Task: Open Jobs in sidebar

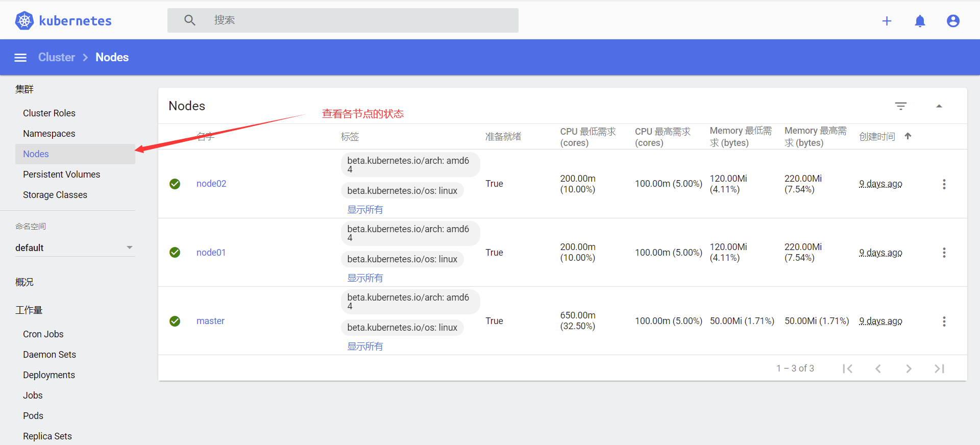Action: (33, 395)
